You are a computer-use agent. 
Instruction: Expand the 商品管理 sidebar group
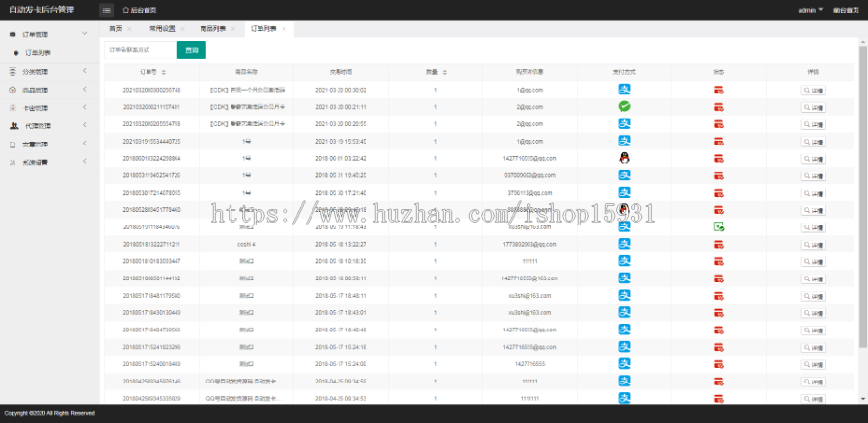click(85, 90)
